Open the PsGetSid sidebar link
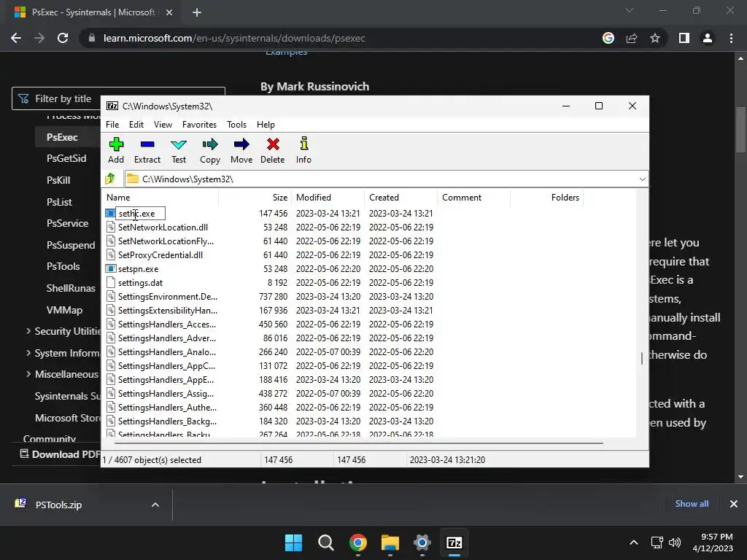The height and width of the screenshot is (560, 747). (66, 158)
